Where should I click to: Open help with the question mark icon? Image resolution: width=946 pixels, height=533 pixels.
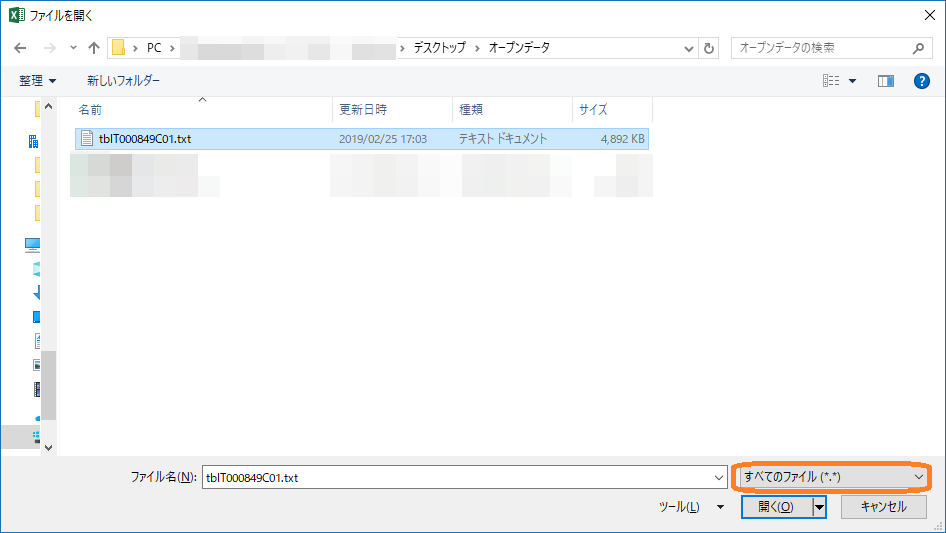922,81
